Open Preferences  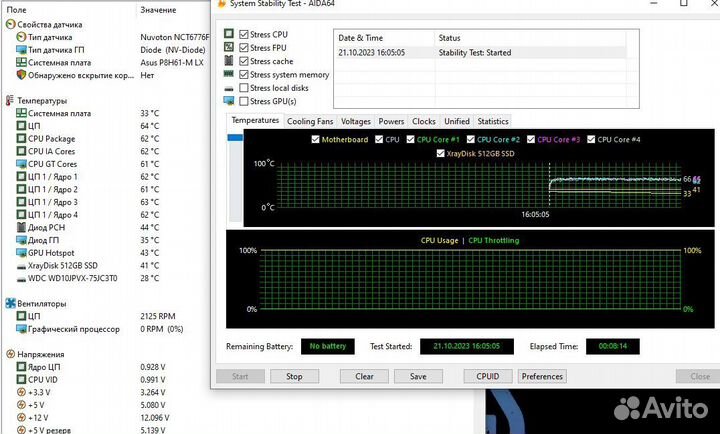tap(542, 376)
